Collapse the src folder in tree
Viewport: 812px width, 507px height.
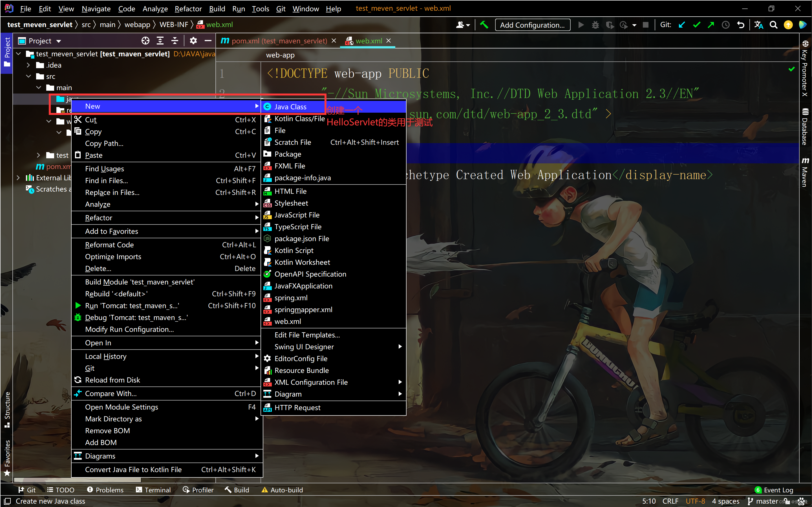[28, 76]
